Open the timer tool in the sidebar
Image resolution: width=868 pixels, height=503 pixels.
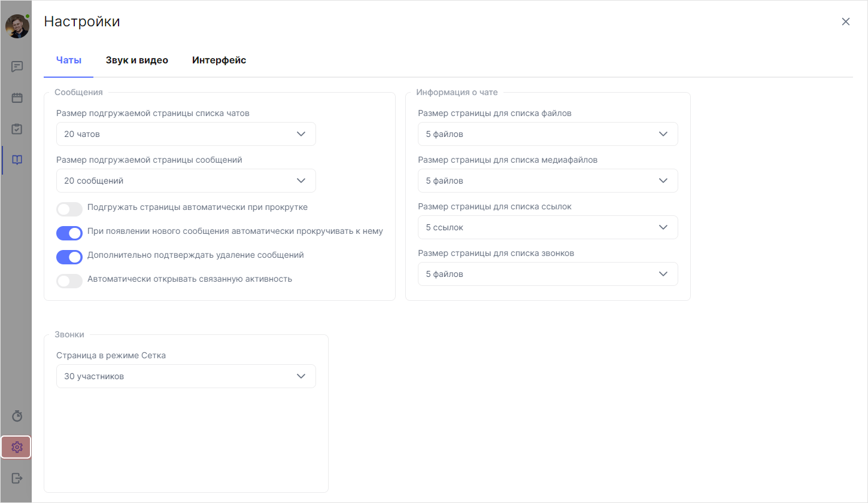tap(17, 416)
